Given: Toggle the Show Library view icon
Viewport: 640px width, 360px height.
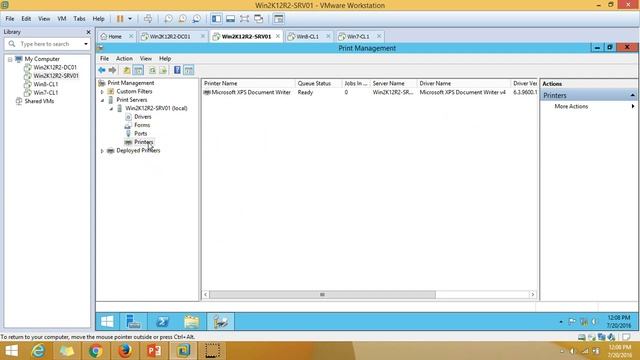Looking at the screenshot, I should [x=216, y=19].
